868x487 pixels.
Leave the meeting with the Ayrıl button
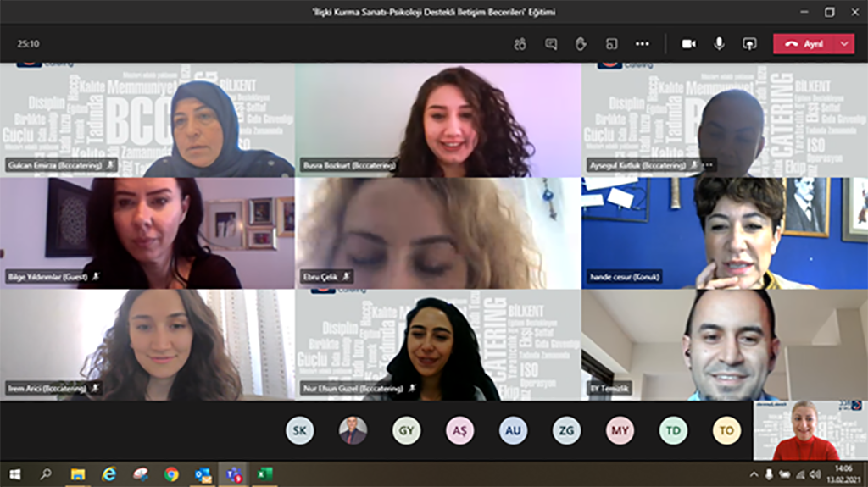(x=804, y=44)
